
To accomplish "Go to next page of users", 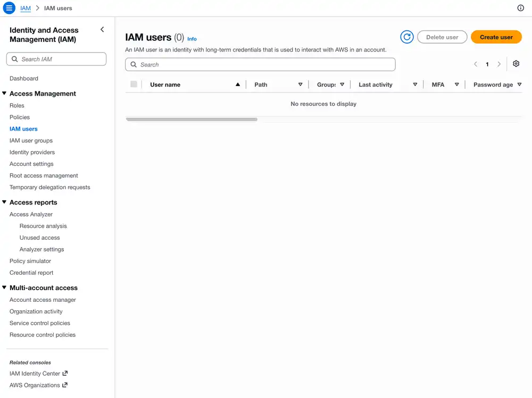I will pos(499,64).
